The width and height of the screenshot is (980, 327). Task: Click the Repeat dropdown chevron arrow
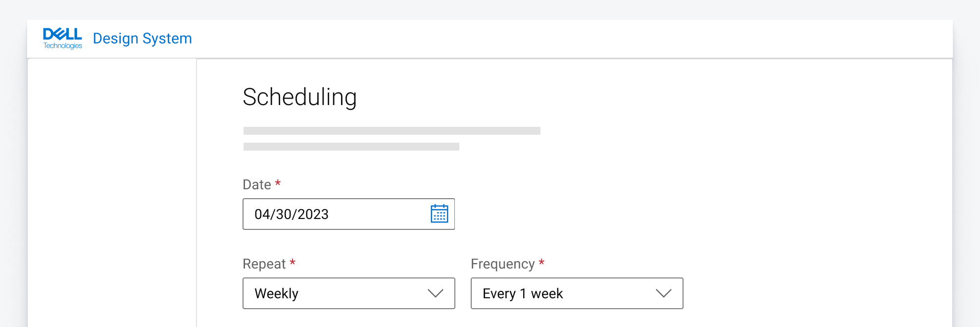pyautogui.click(x=435, y=293)
